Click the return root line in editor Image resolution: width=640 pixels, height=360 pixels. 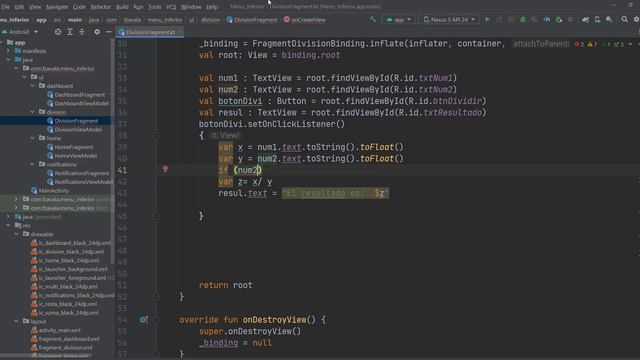click(226, 285)
